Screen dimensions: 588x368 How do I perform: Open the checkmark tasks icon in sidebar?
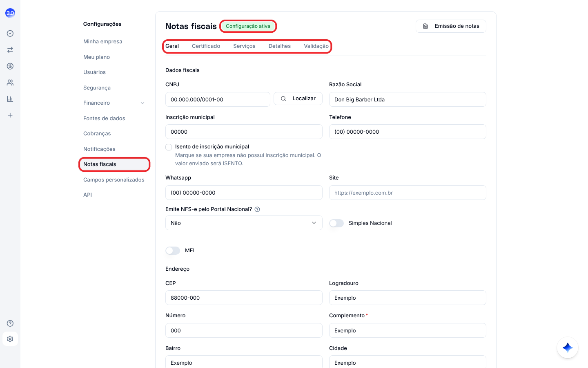[x=10, y=34]
